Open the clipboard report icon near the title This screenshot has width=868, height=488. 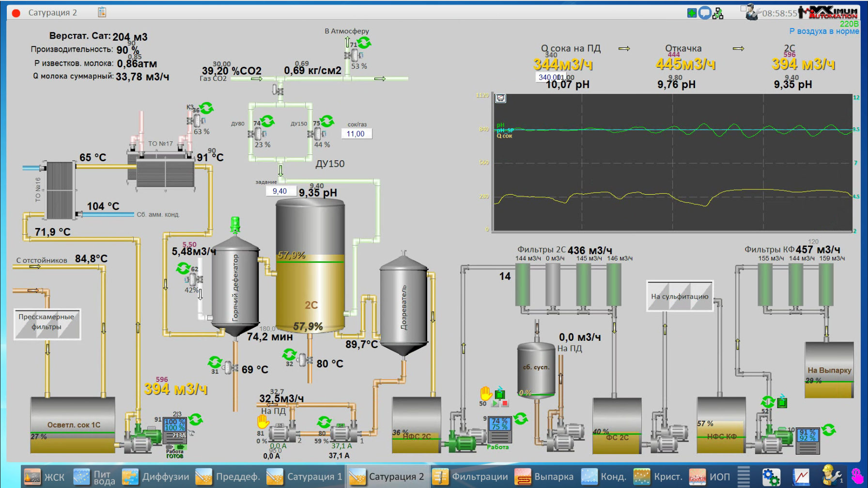[x=102, y=12]
